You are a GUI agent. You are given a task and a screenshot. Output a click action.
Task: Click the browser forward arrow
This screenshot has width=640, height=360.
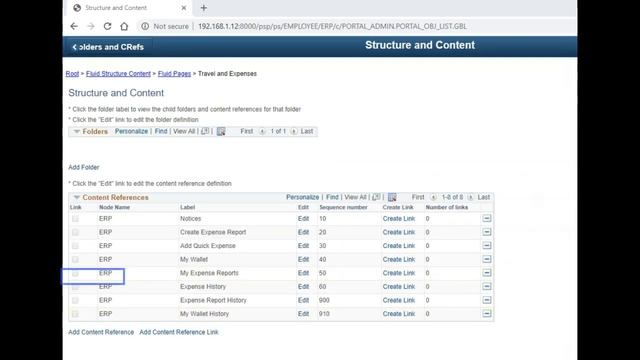click(x=91, y=26)
